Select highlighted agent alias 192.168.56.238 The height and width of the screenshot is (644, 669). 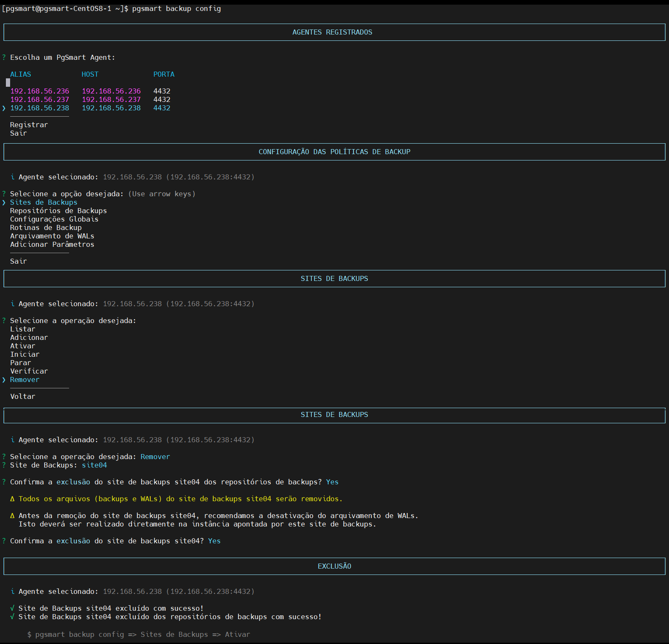tap(40, 108)
